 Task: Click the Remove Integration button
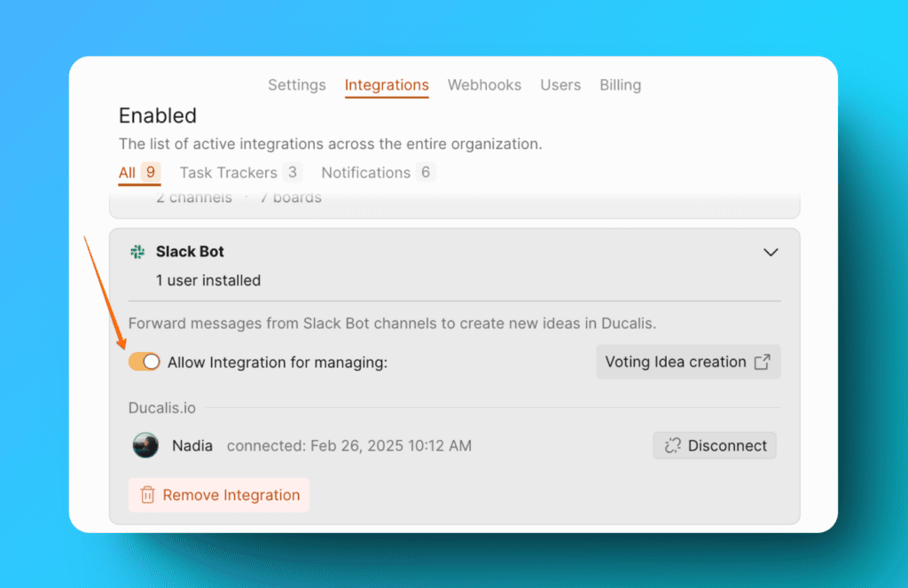(x=219, y=495)
